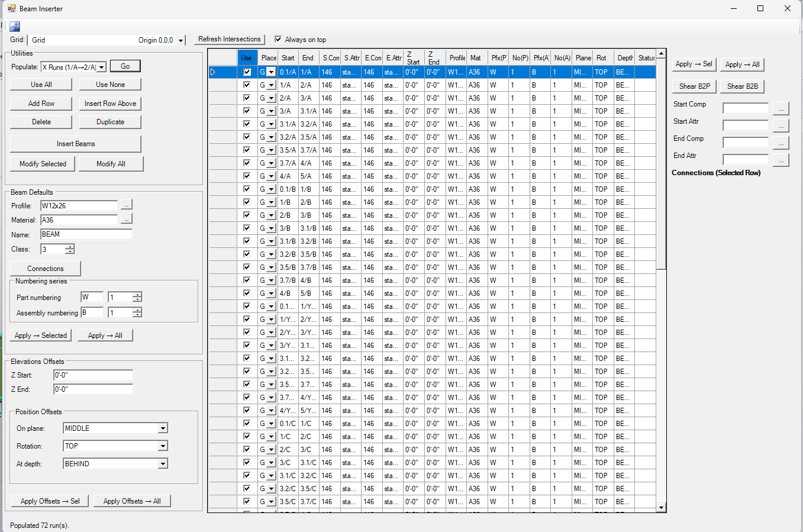Click table vertical scrollbar down arrow
Image resolution: width=803 pixels, height=532 pixels.
tap(662, 507)
